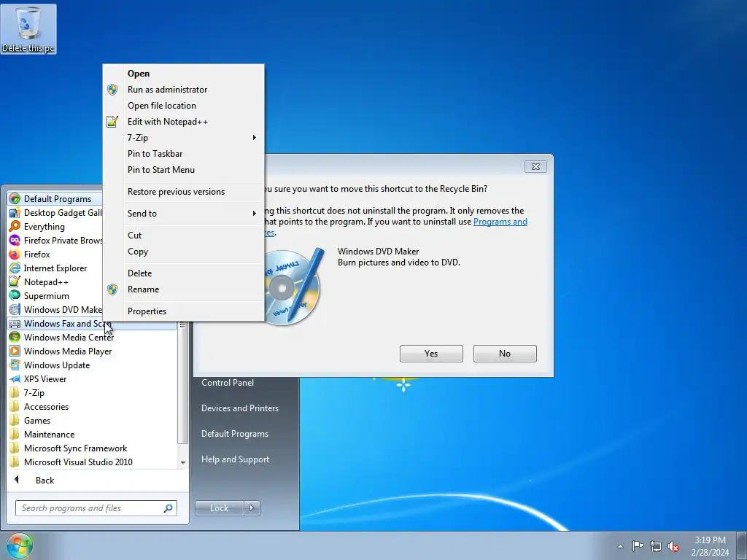Select Restore previous versions
Viewport: 747px width, 560px height.
pos(183,192)
